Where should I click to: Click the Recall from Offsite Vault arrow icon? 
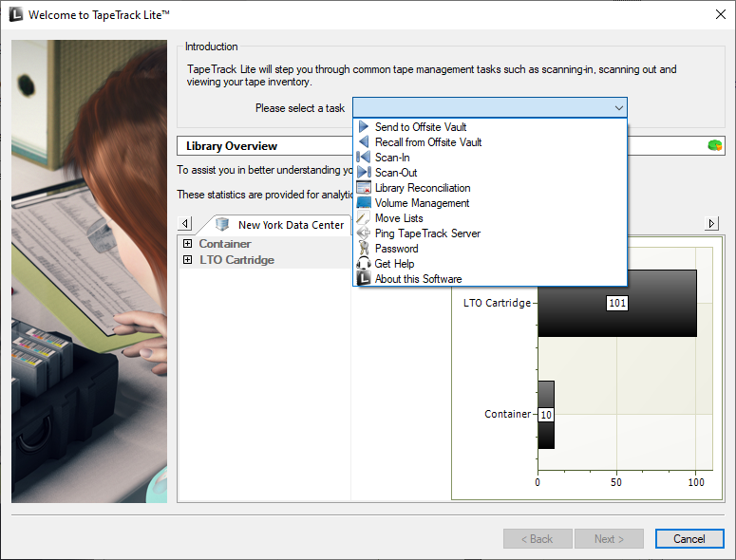click(x=364, y=142)
